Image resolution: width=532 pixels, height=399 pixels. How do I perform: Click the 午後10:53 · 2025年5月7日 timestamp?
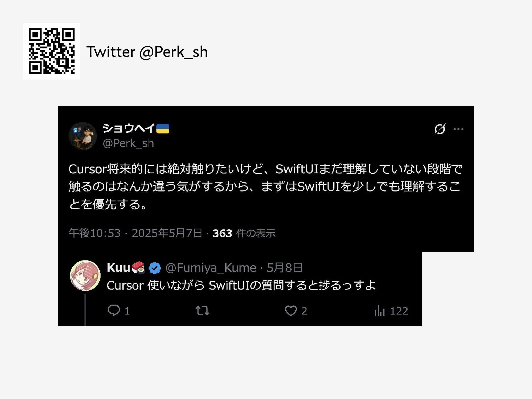point(135,233)
